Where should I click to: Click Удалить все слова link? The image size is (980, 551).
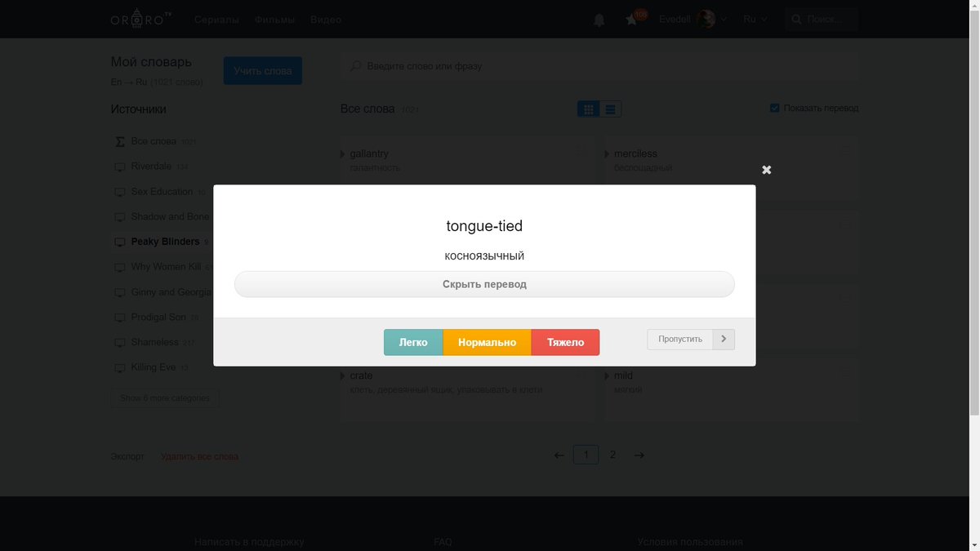pos(200,456)
